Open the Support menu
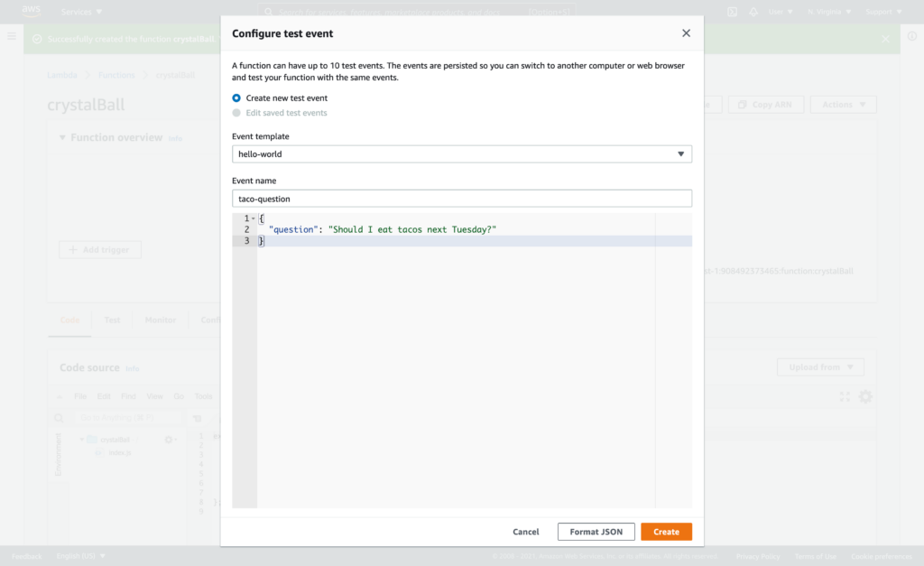 click(883, 12)
